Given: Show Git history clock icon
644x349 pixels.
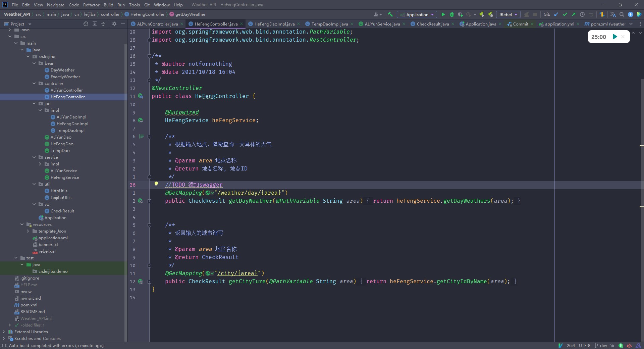Looking at the screenshot, I should pyautogui.click(x=582, y=14).
